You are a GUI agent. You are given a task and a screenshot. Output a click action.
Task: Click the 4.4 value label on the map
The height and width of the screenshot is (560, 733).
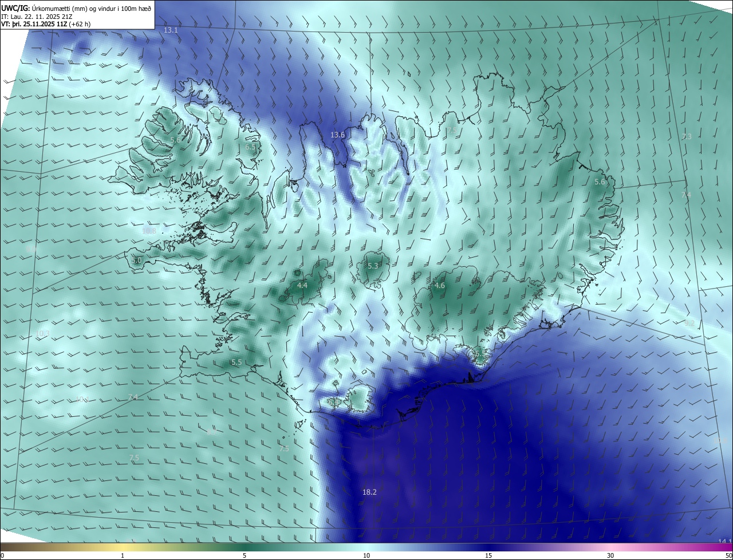[302, 285]
